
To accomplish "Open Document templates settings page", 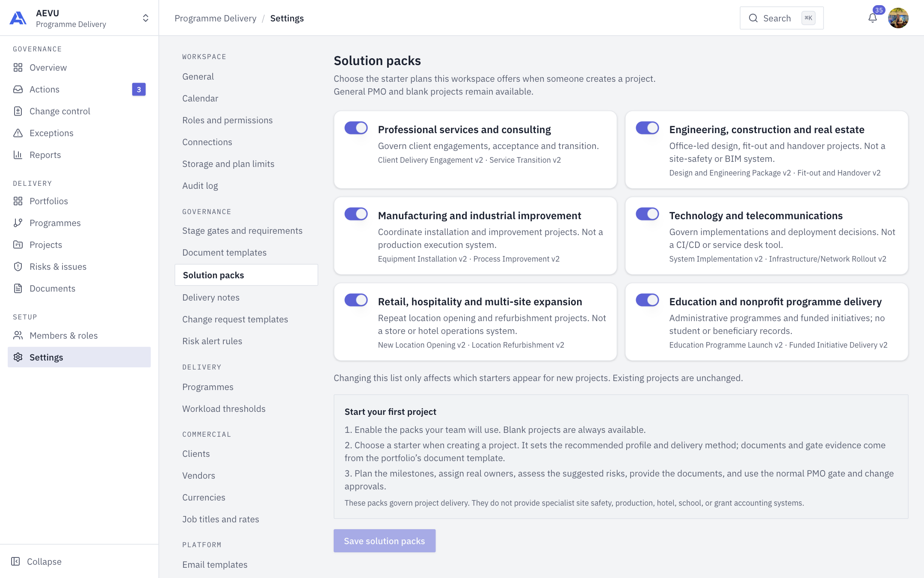I will 224,253.
